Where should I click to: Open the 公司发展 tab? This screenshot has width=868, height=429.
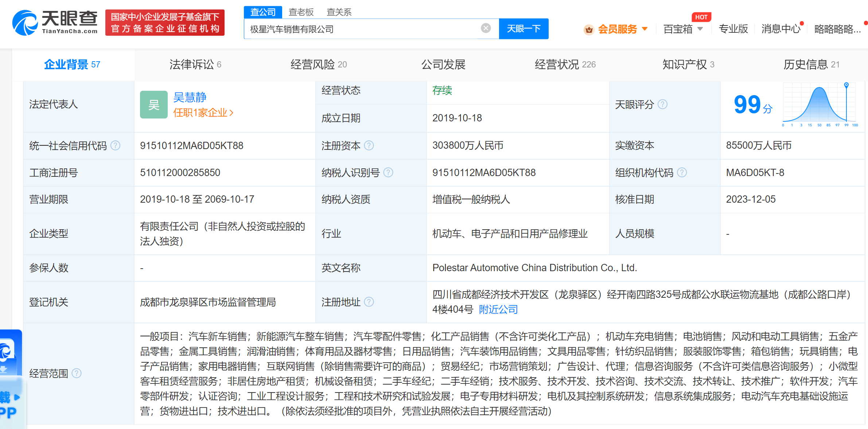tap(443, 65)
